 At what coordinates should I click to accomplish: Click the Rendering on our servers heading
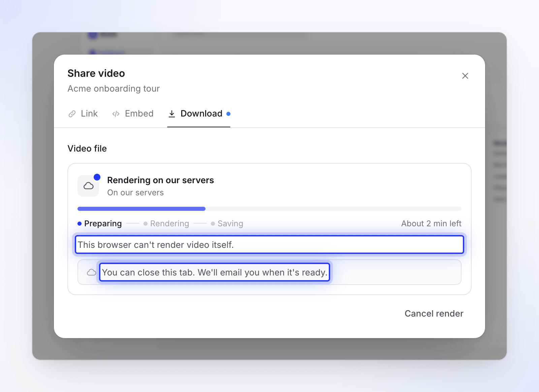click(x=160, y=180)
